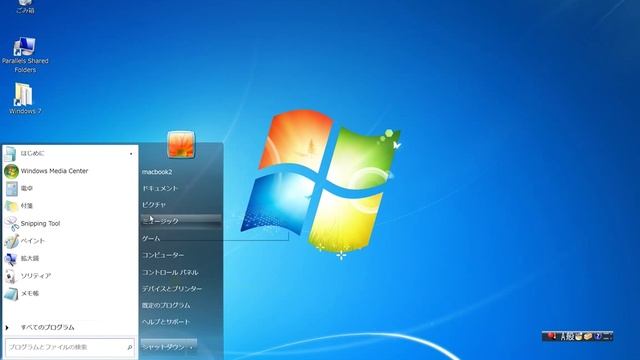This screenshot has height=360, width=640.
Task: Select the ごみ箱 recycle bin icon
Action: coord(25,7)
